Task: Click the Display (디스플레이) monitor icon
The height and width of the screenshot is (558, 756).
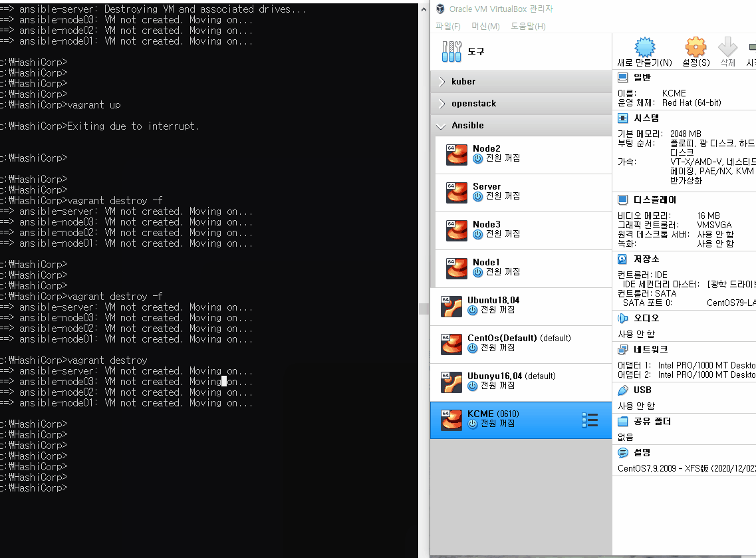Action: 623,200
